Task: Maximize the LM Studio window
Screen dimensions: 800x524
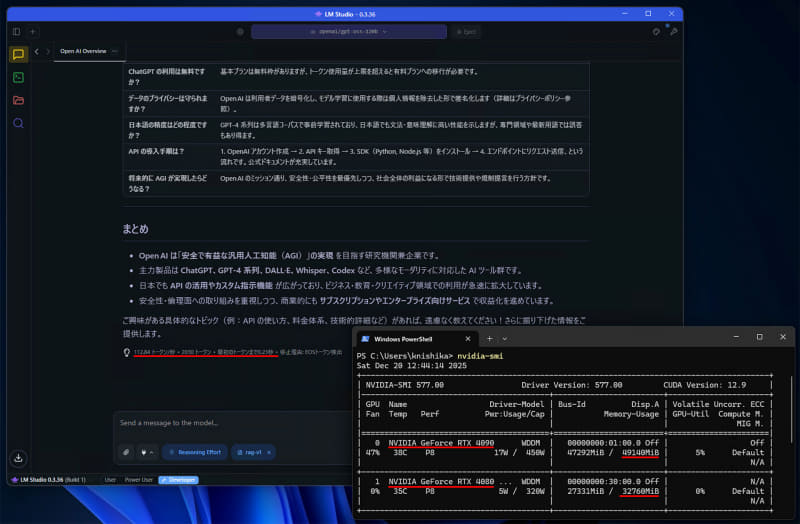Action: click(x=648, y=14)
